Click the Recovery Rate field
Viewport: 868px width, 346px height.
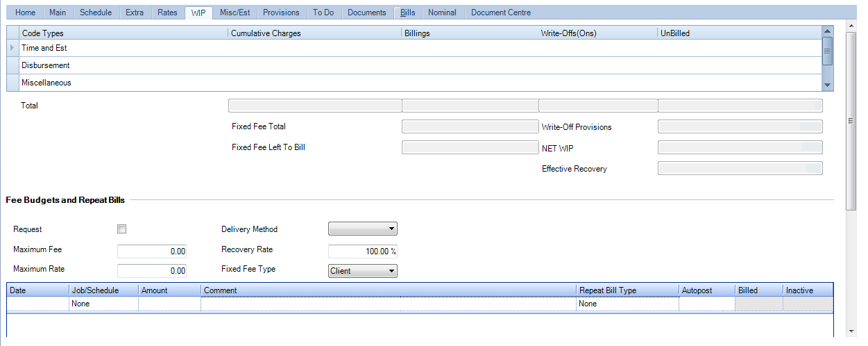(x=363, y=251)
